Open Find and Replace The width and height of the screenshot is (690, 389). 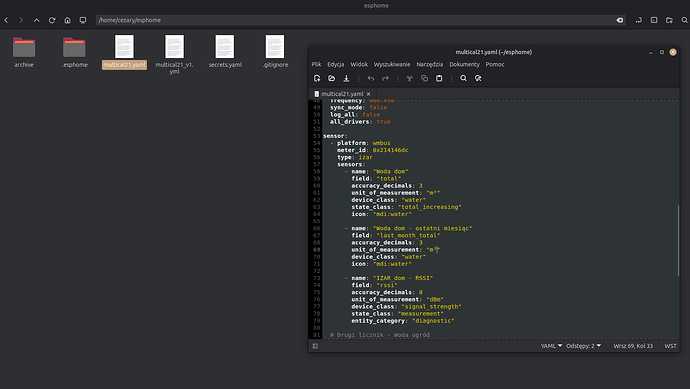pyautogui.click(x=478, y=78)
